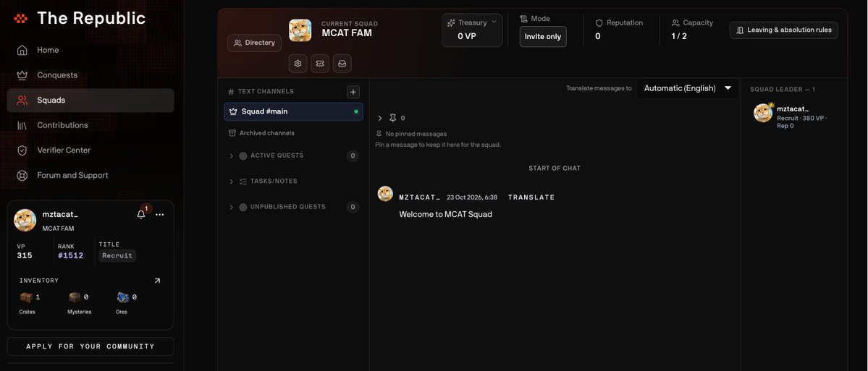
Task: Click the Mysteries box icon
Action: [x=75, y=297]
